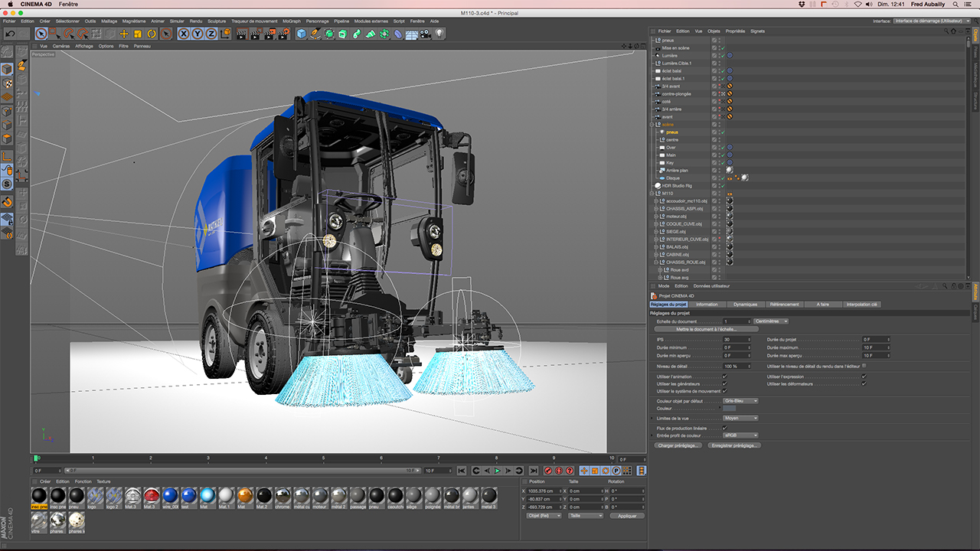Open viewport Affichage menu

(84, 46)
